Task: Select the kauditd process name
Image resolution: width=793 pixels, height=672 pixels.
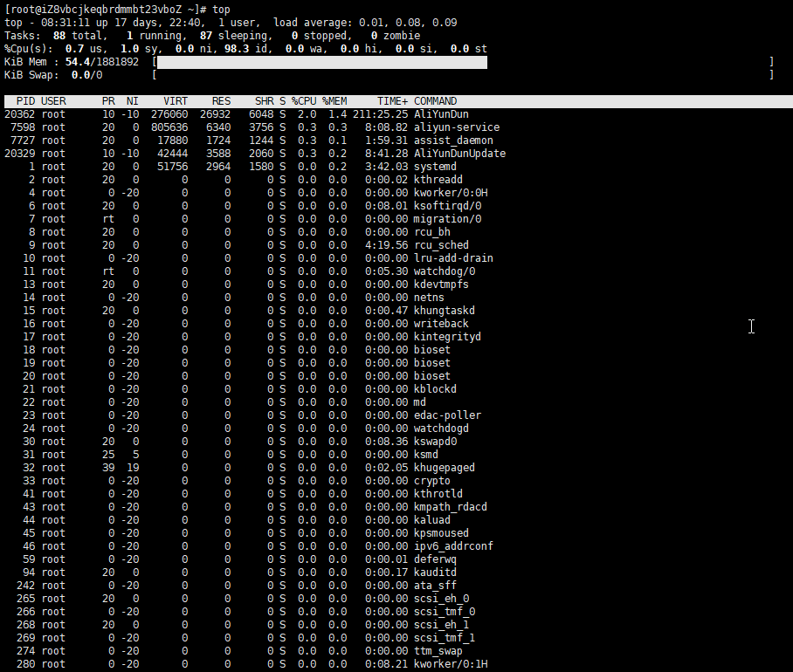Action: 435,573
